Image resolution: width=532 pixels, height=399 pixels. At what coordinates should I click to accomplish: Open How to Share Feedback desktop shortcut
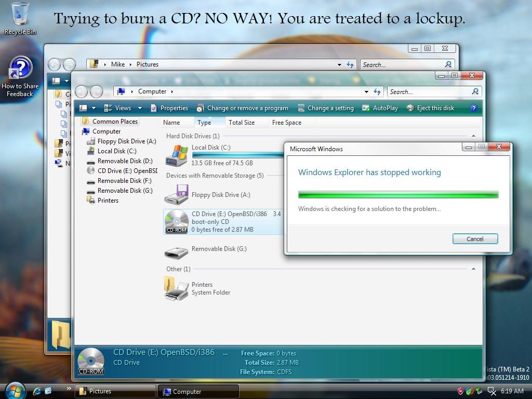pos(20,77)
